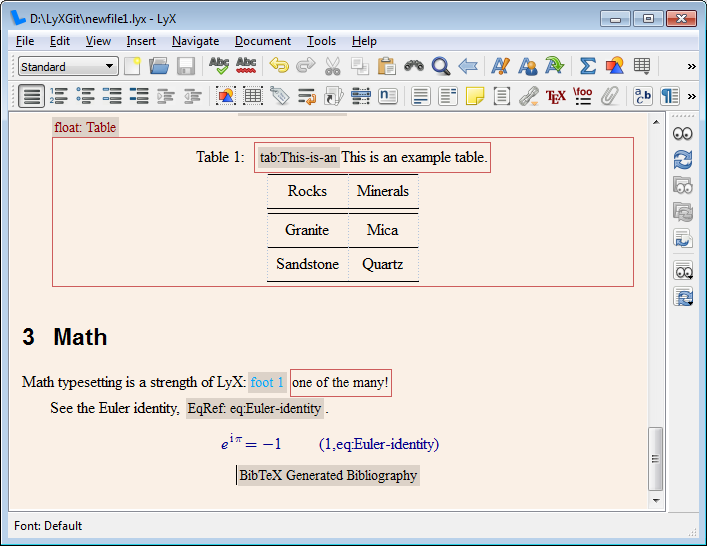Click the EqRef: eq:Euler-identity reference inset
Image resolution: width=707 pixels, height=546 pixels.
coord(255,408)
